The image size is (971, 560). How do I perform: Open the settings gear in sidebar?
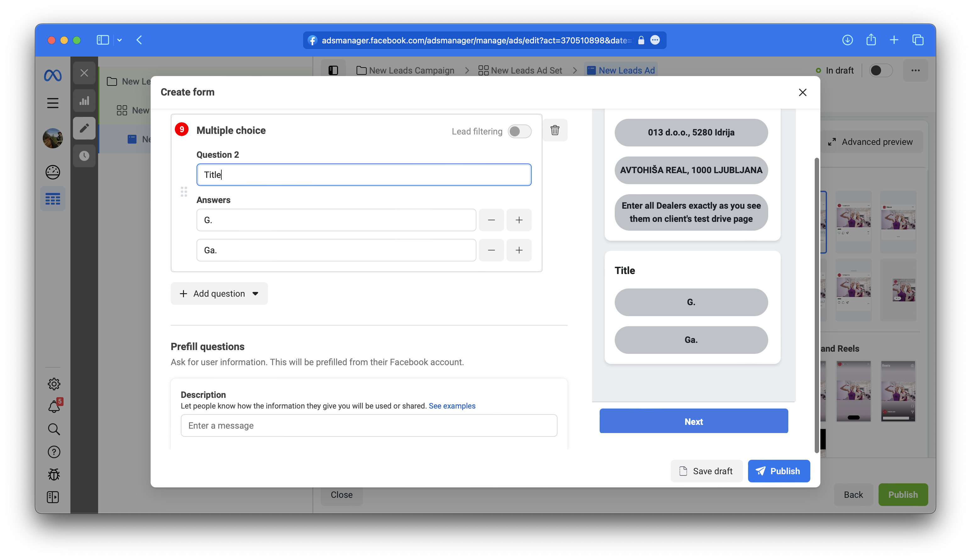click(54, 383)
